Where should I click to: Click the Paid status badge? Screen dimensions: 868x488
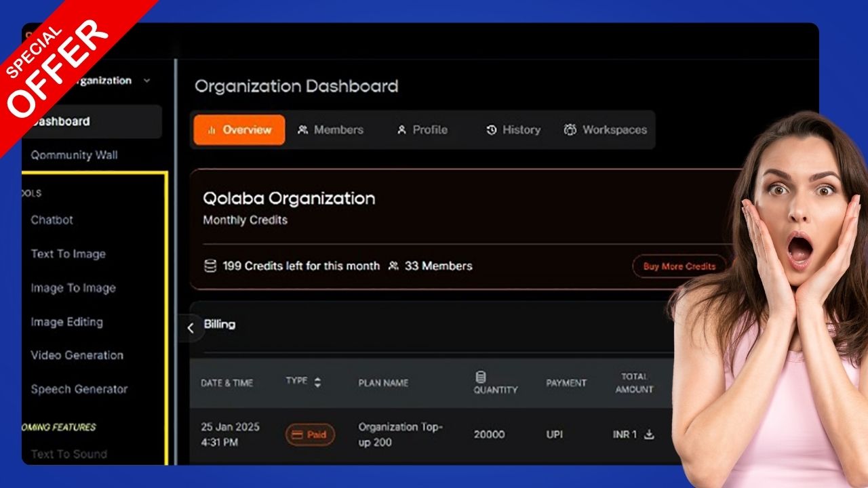(310, 434)
